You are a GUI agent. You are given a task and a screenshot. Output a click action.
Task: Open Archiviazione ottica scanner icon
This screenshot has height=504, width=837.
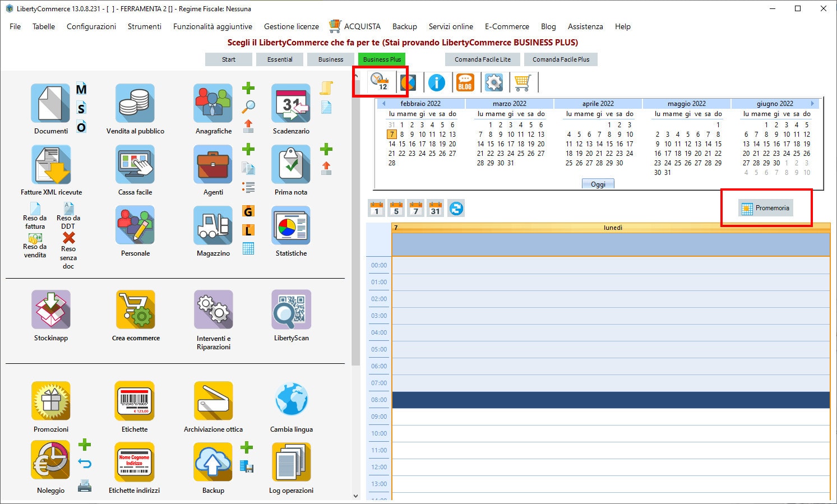[213, 401]
